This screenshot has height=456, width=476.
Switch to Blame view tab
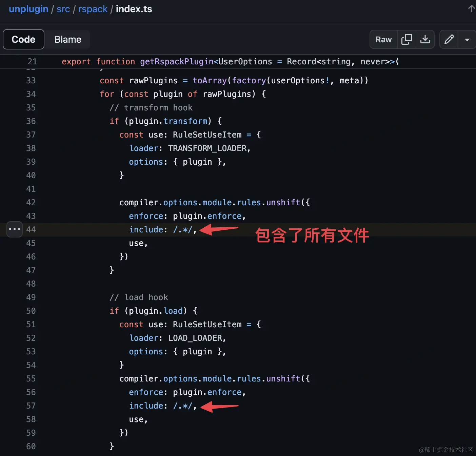[x=68, y=39]
